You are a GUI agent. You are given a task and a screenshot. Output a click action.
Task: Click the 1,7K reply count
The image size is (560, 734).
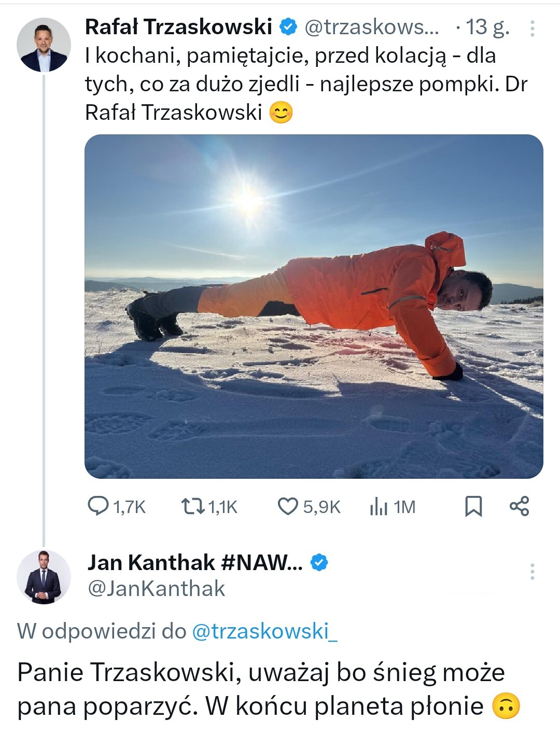[x=129, y=507]
